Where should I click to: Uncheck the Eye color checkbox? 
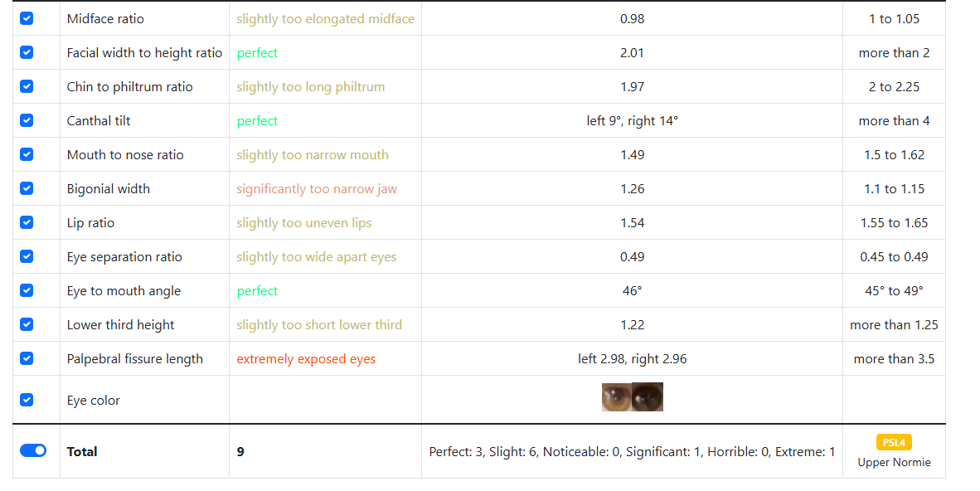click(27, 400)
